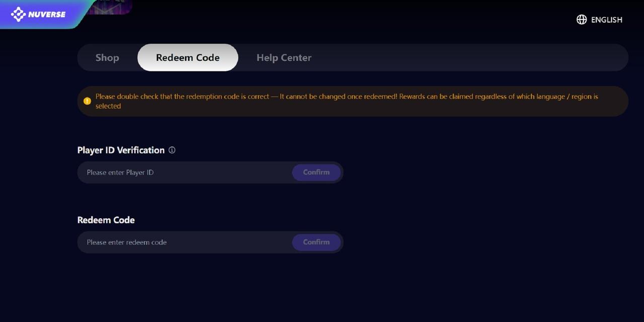The image size is (644, 322).
Task: Click the info icon beside Player ID Verification
Action: click(x=172, y=150)
